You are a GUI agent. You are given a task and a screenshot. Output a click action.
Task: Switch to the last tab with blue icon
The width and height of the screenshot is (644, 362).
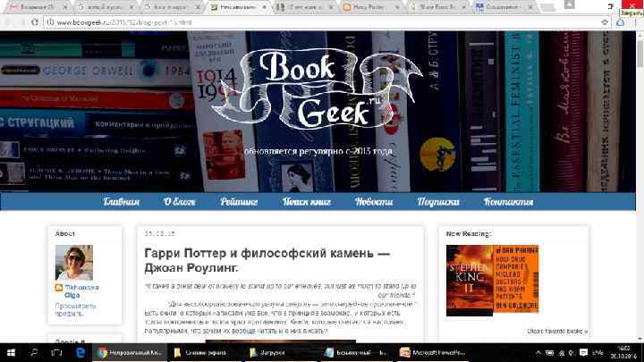pyautogui.click(x=504, y=7)
